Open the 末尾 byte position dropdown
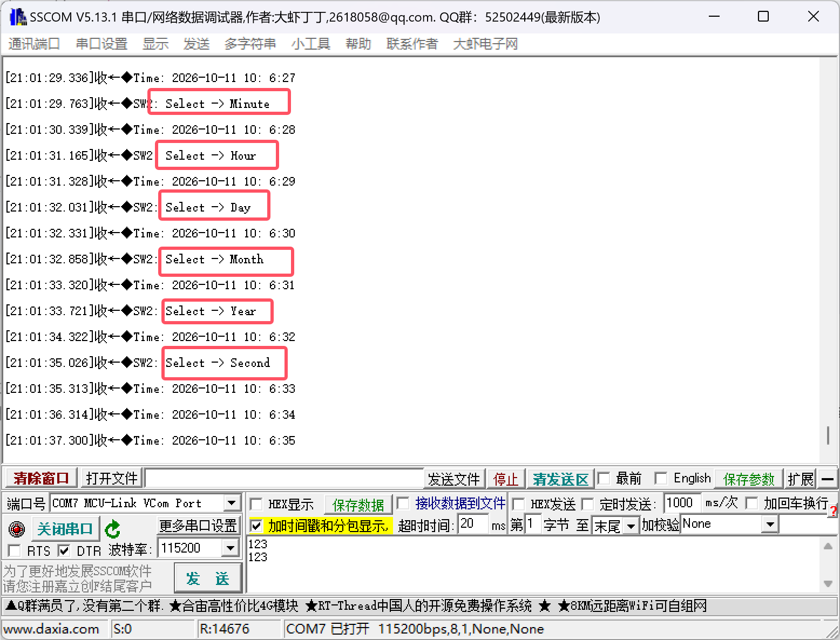The image size is (840, 640). coord(631,525)
